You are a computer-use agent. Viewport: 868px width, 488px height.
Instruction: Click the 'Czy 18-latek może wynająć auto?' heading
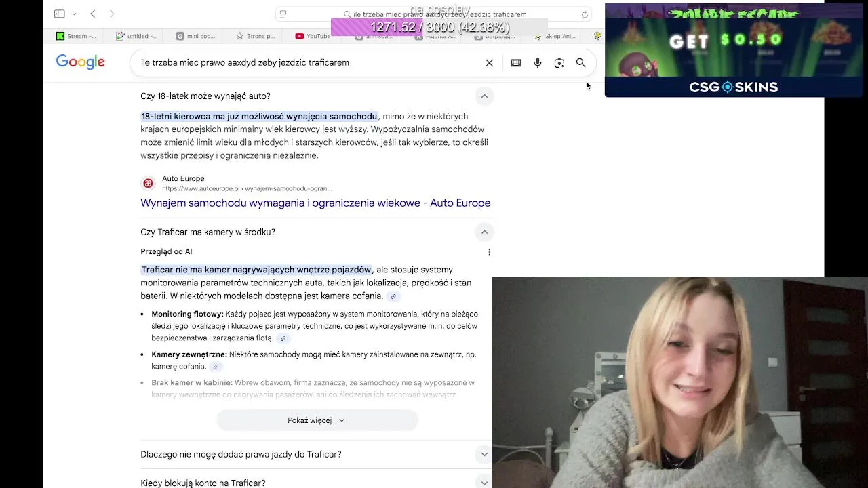click(x=205, y=96)
